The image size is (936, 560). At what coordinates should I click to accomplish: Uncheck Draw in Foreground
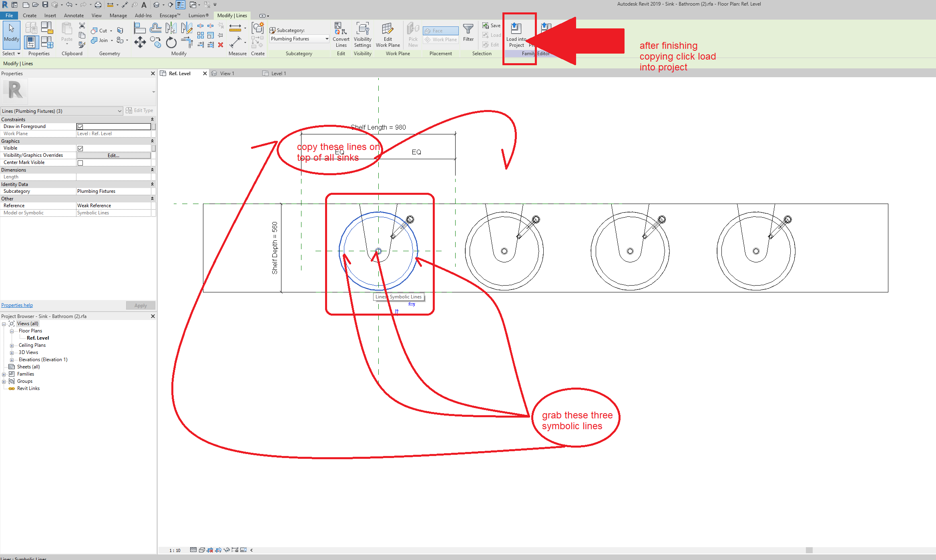[80, 126]
